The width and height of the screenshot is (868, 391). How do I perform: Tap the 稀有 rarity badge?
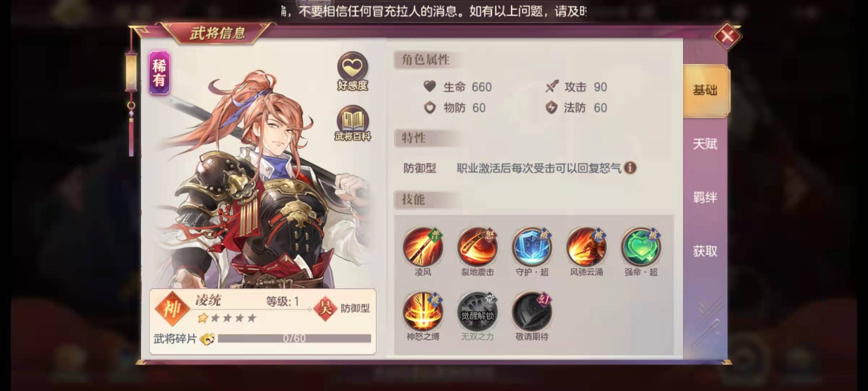159,73
